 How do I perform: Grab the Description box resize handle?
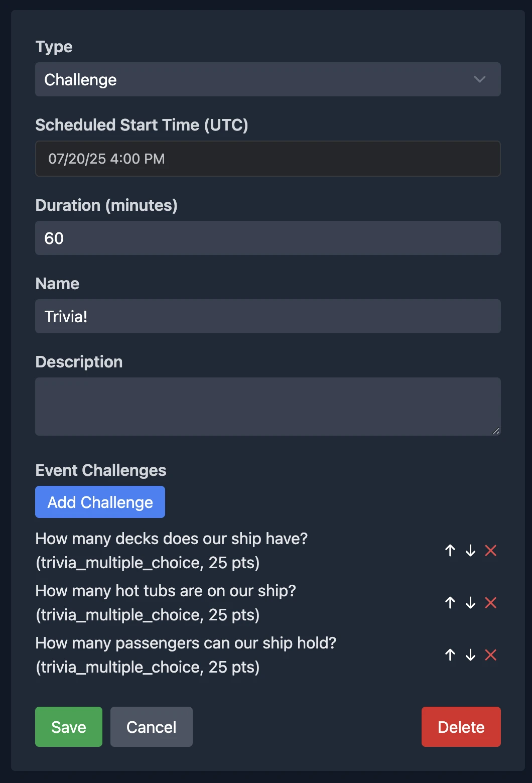pos(496,431)
